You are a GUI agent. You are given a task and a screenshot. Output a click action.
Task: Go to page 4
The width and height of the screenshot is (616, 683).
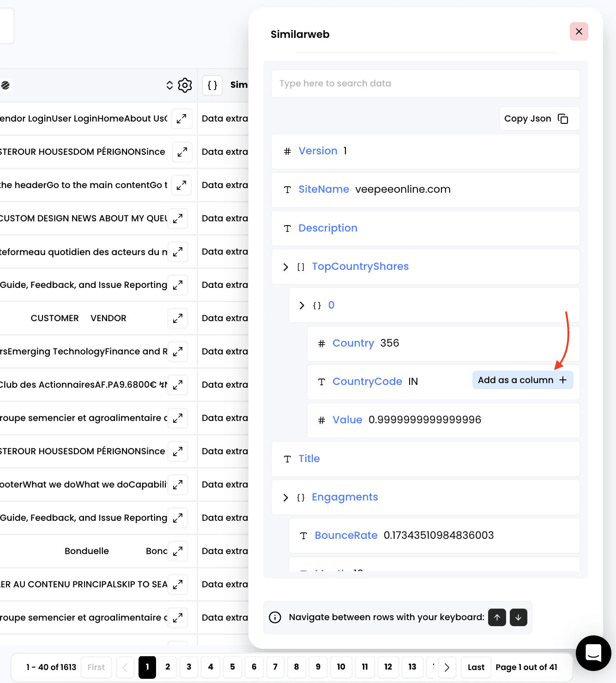coord(211,667)
